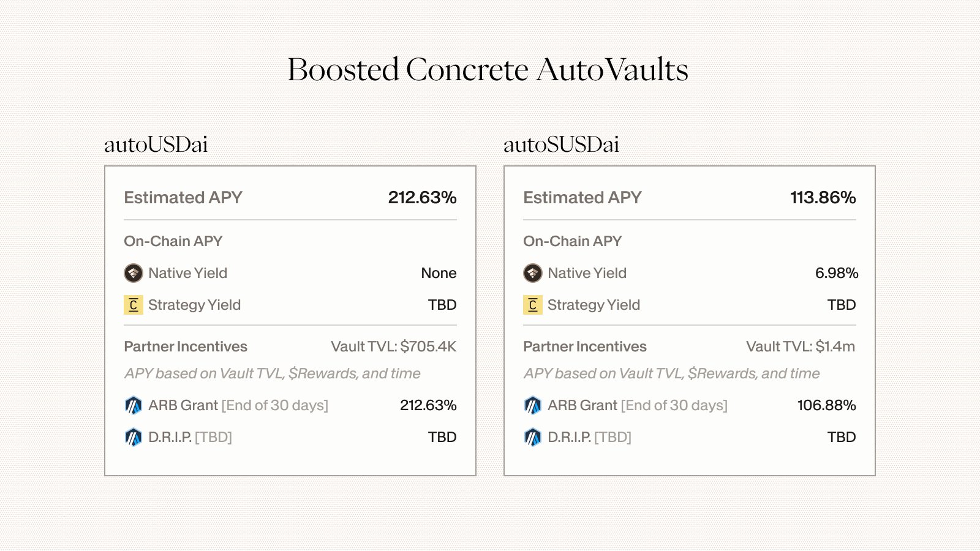Click the 6.98% Native Yield value
Image resolution: width=980 pixels, height=551 pixels.
(x=836, y=273)
